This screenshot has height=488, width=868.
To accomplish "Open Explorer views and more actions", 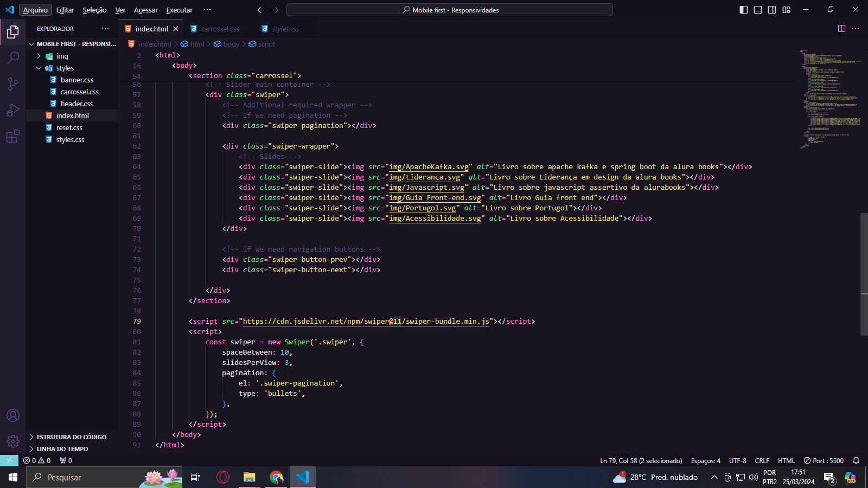I will tap(105, 29).
